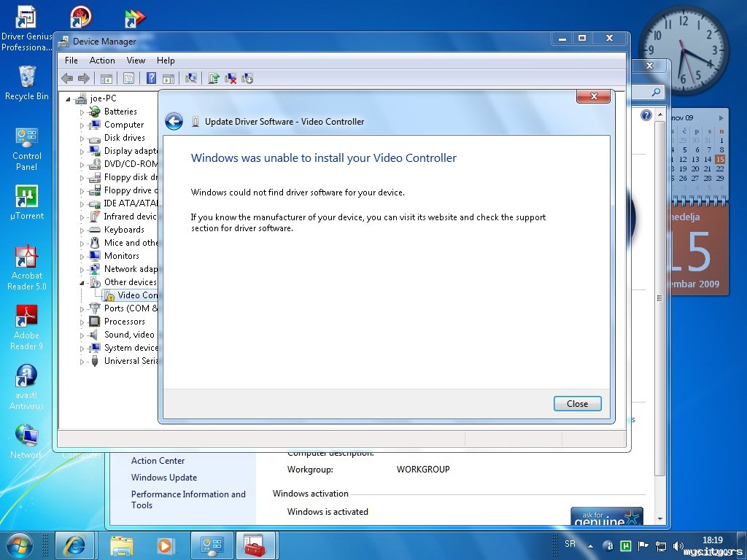Screen dimensions: 747x560
Task: Select the Adobe Reader 9 desktop icon
Action: 27,327
